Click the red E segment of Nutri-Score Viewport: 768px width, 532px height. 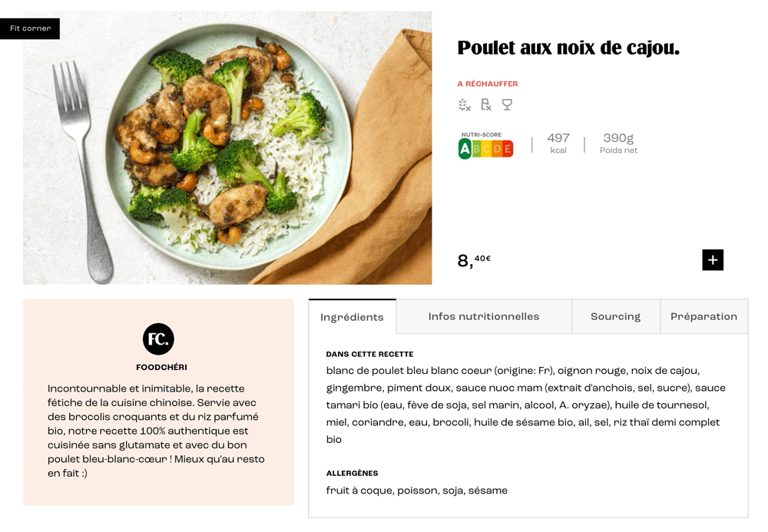point(508,149)
